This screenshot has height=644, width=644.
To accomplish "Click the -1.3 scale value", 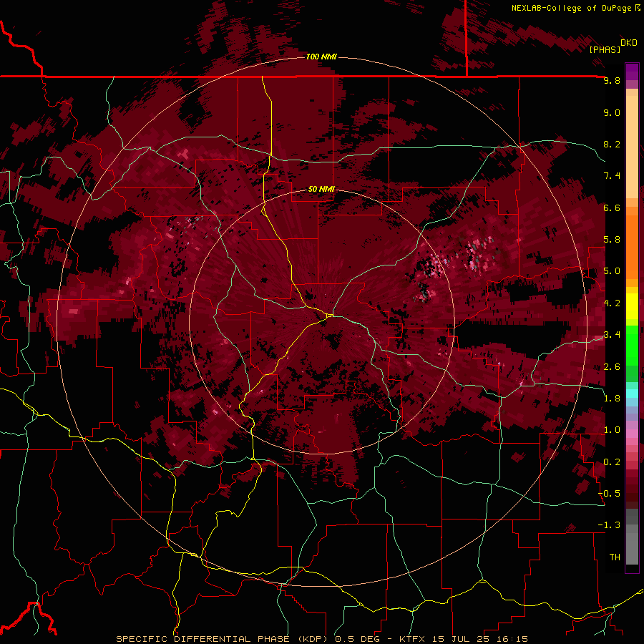I will click(609, 525).
